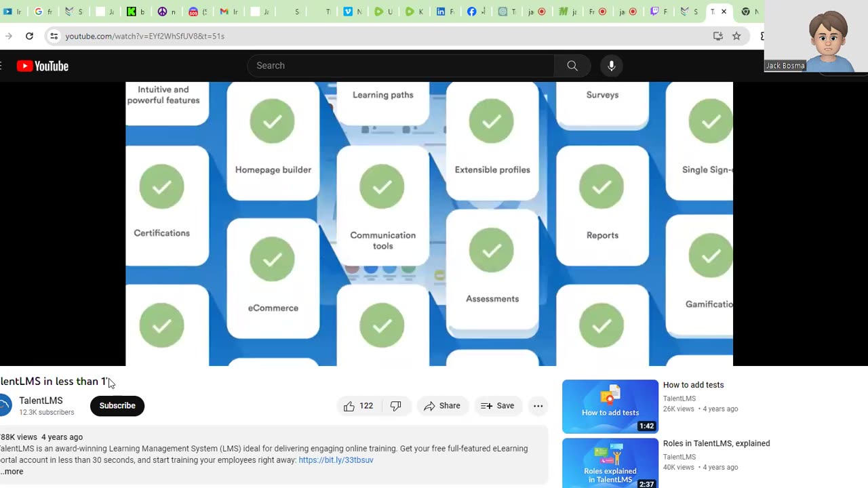
Task: Switch to the Twitch tab
Action: coord(660,12)
